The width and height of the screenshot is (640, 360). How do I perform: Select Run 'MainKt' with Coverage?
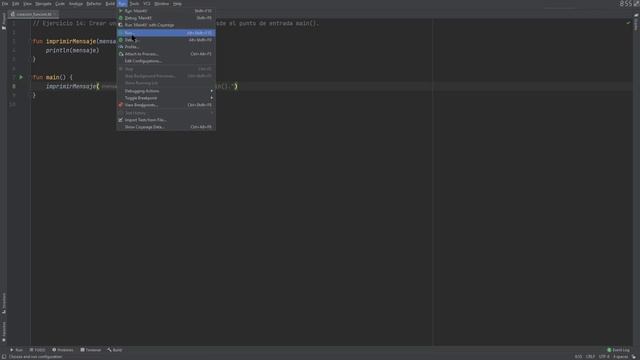click(x=166, y=25)
